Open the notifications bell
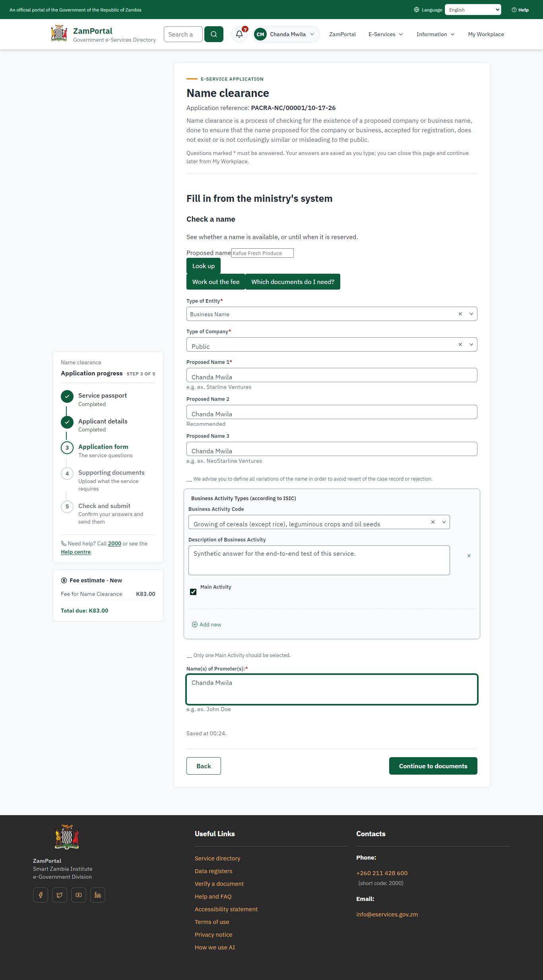 coord(239,34)
